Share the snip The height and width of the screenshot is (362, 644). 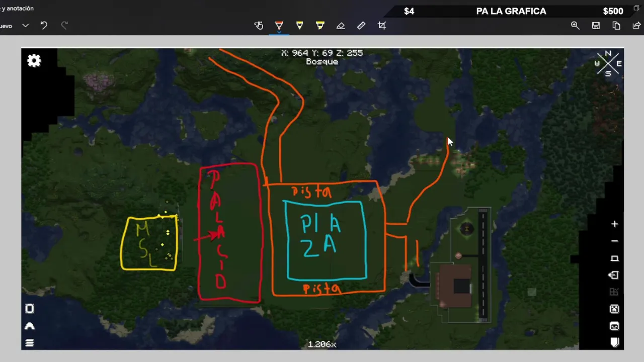click(636, 26)
